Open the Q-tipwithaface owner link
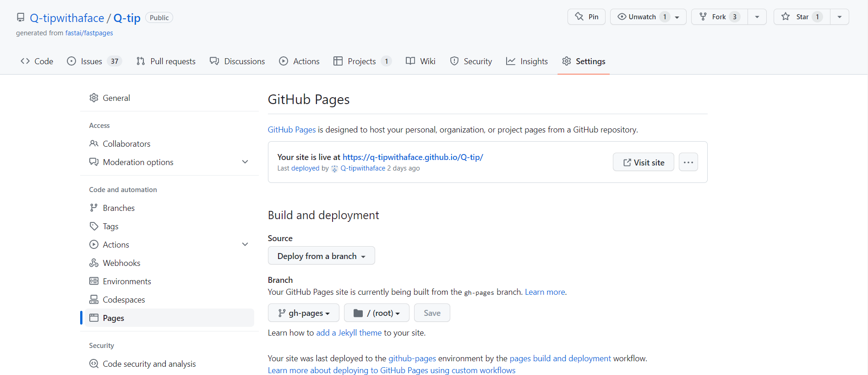Image resolution: width=868 pixels, height=375 pixels. 67,18
